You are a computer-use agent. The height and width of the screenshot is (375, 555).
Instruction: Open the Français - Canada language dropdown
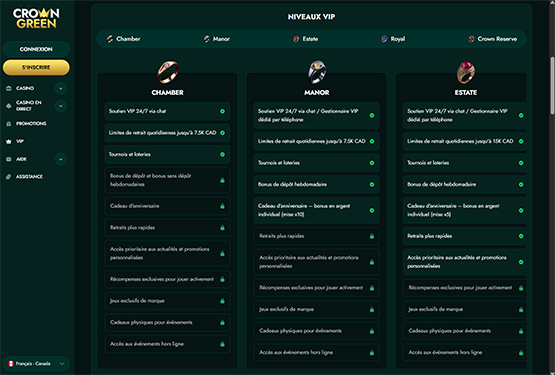coord(36,364)
